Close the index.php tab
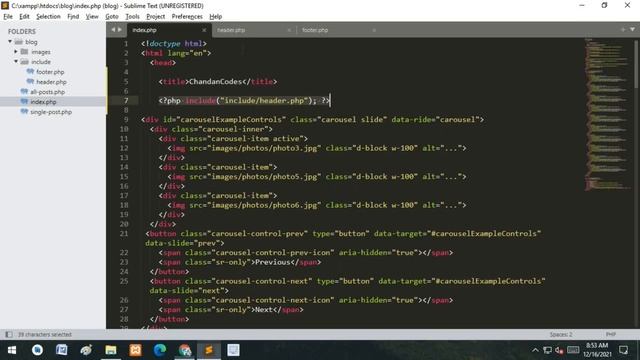 (204, 30)
